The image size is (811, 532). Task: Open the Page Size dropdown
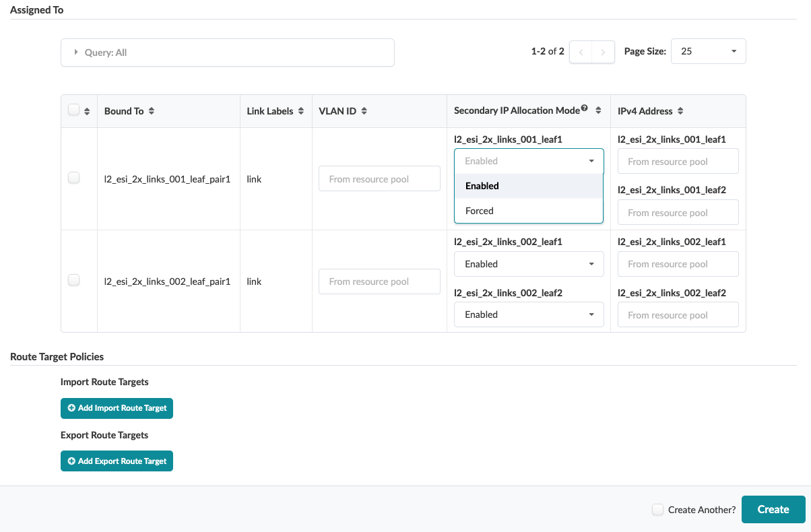(708, 51)
